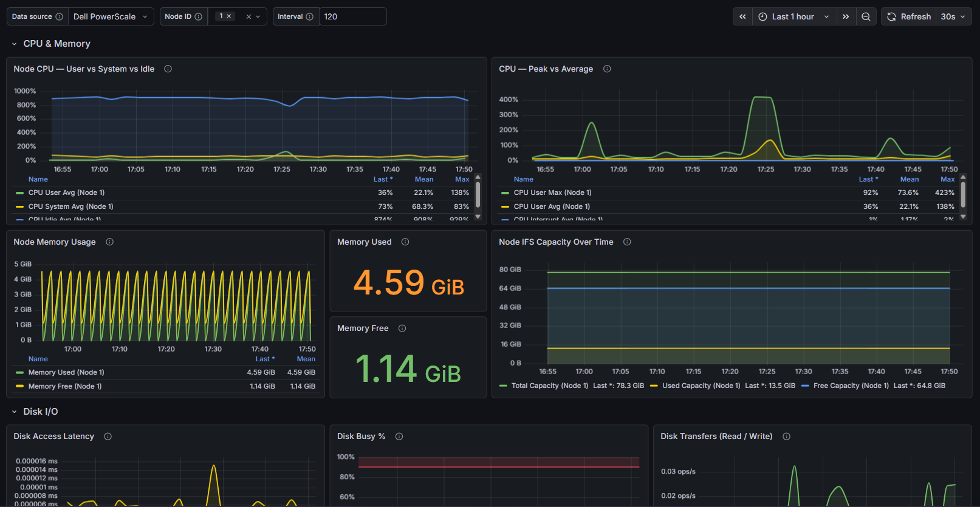
Task: Open the Disk Access Latency info icon
Action: point(108,436)
